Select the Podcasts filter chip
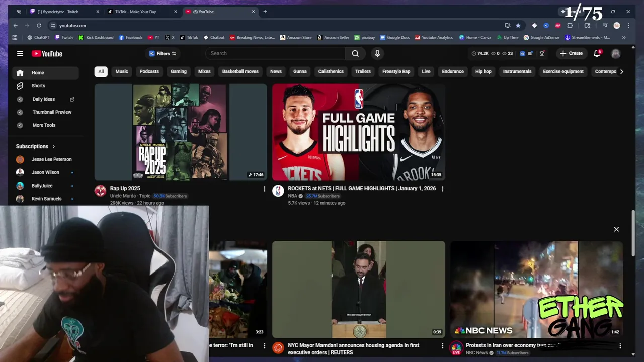644x362 pixels. click(149, 71)
